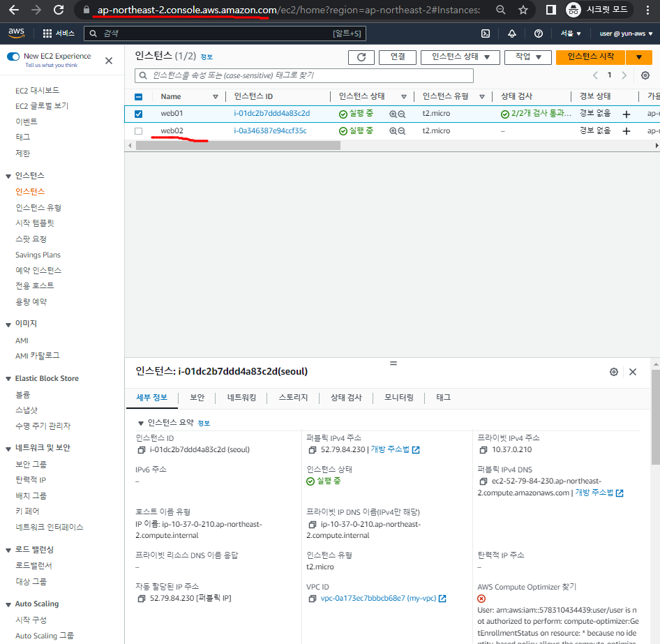Click plus icon in web02 alarm column
This screenshot has height=644, width=660.
(x=627, y=131)
